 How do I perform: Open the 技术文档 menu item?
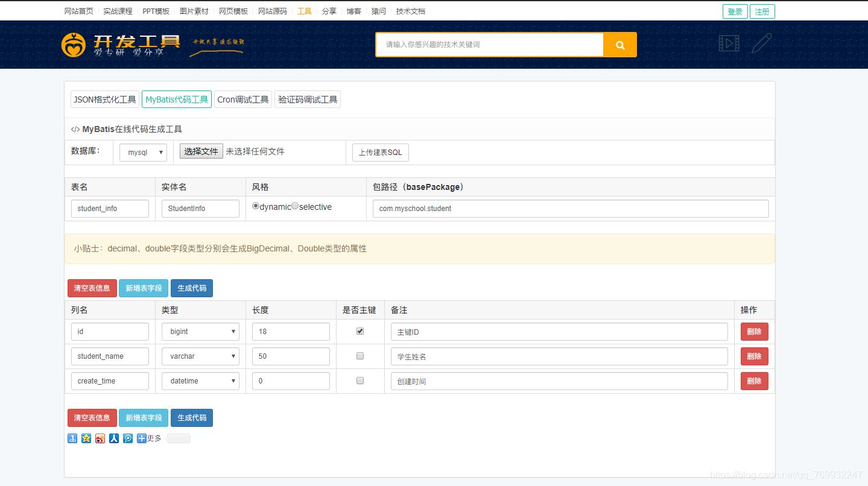coord(410,10)
